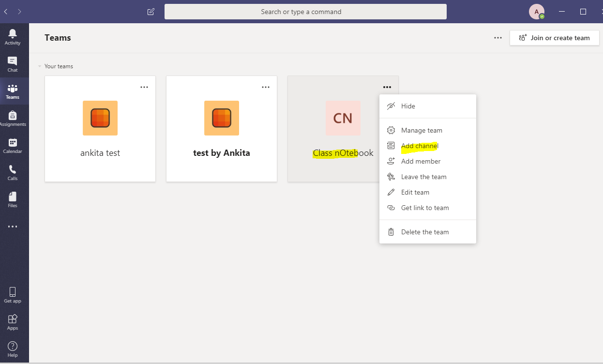This screenshot has height=364, width=603.
Task: Click Class nOtebook card options ellipsis
Action: coord(387,87)
